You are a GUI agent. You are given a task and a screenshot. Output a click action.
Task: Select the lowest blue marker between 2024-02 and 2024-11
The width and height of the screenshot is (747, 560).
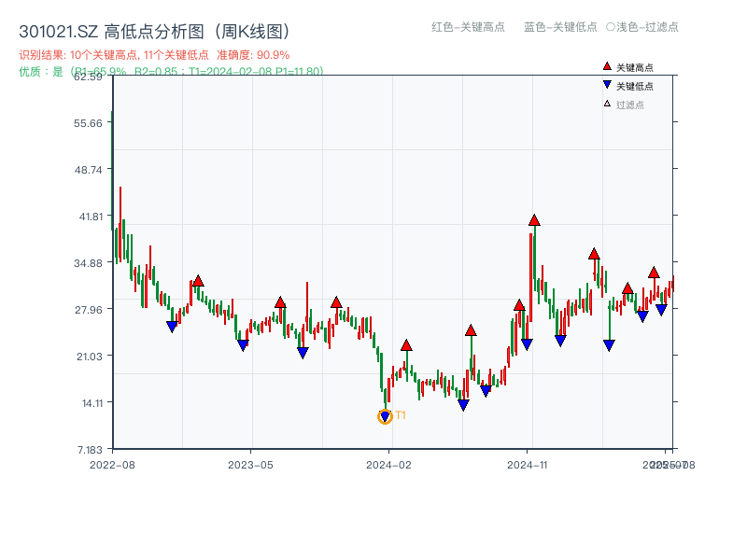[463, 405]
